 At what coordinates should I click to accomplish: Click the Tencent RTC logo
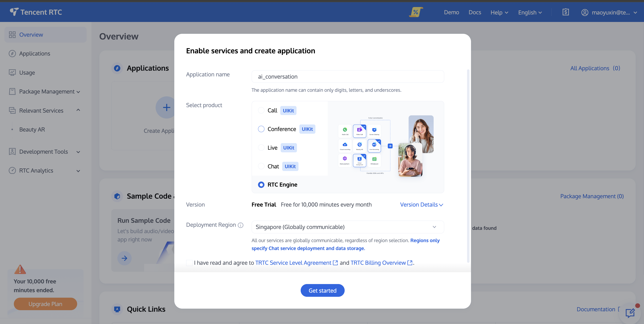tap(36, 12)
